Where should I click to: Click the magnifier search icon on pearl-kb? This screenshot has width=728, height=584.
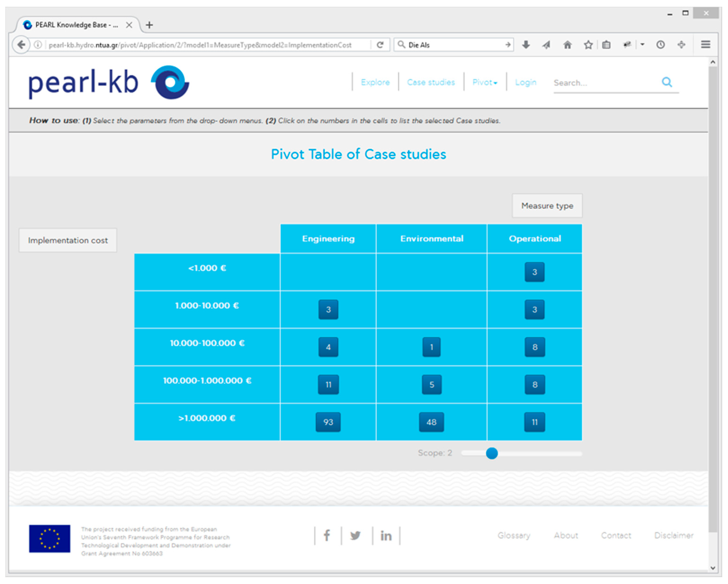tap(667, 82)
